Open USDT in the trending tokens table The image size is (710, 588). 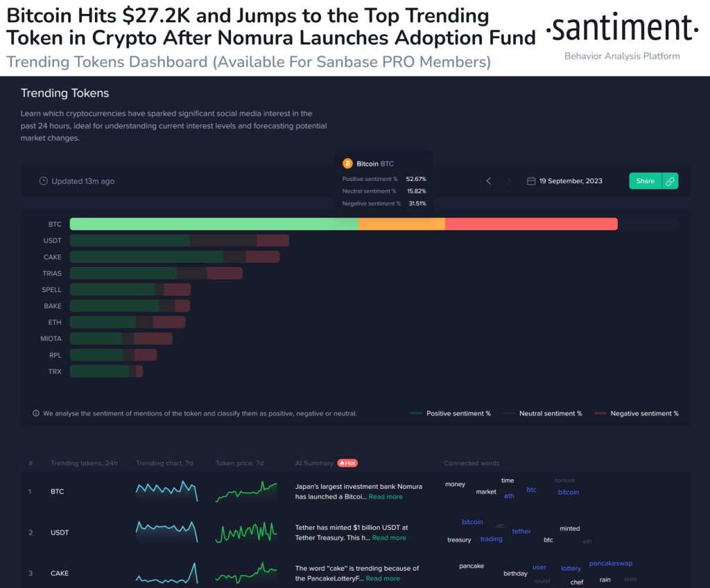pyautogui.click(x=60, y=533)
